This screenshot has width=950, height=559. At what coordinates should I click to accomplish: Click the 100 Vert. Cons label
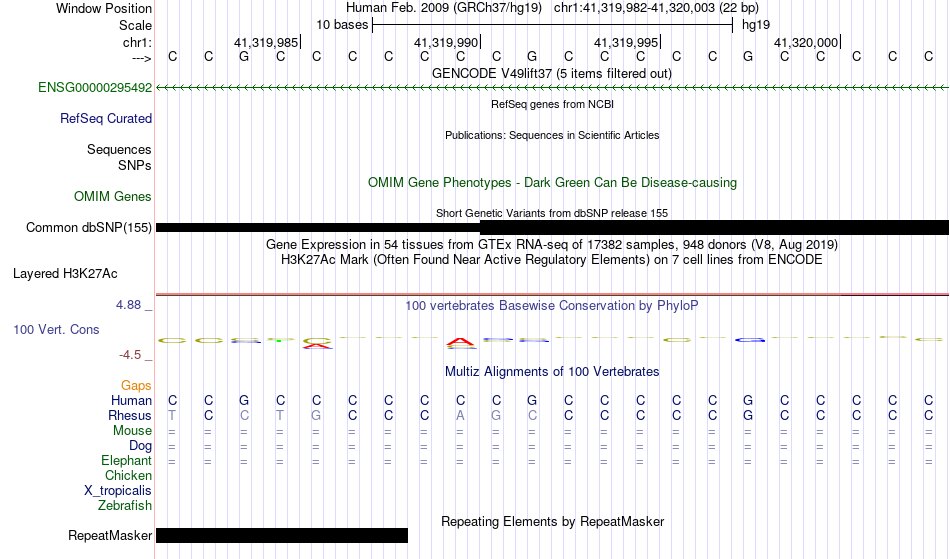point(56,329)
